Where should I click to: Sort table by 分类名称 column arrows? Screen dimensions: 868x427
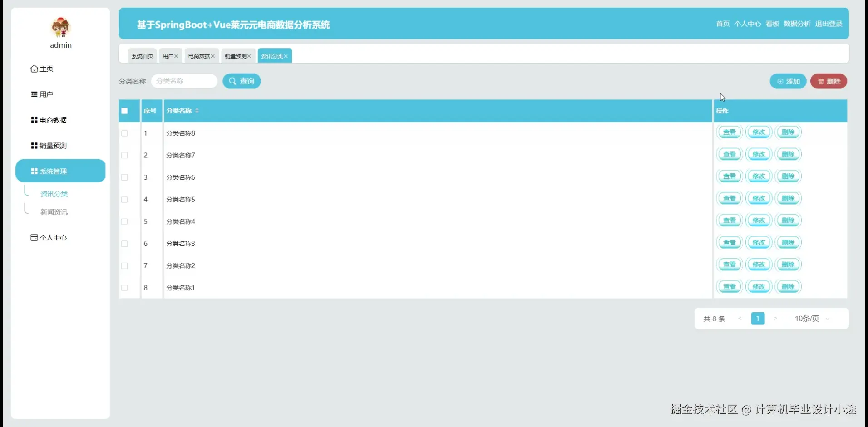click(197, 111)
